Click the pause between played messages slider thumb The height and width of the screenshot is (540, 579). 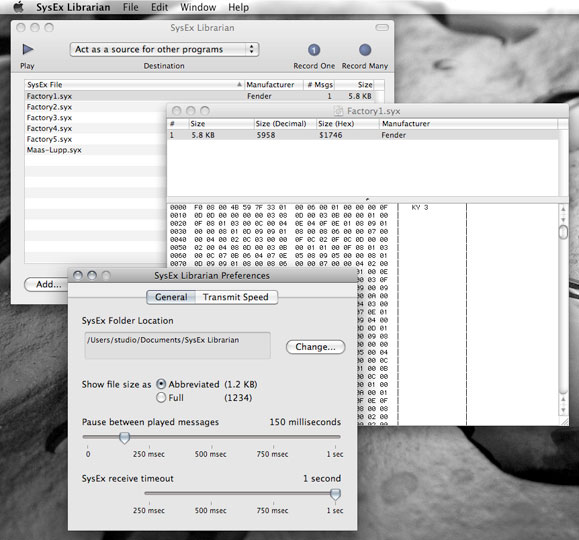[124, 438]
